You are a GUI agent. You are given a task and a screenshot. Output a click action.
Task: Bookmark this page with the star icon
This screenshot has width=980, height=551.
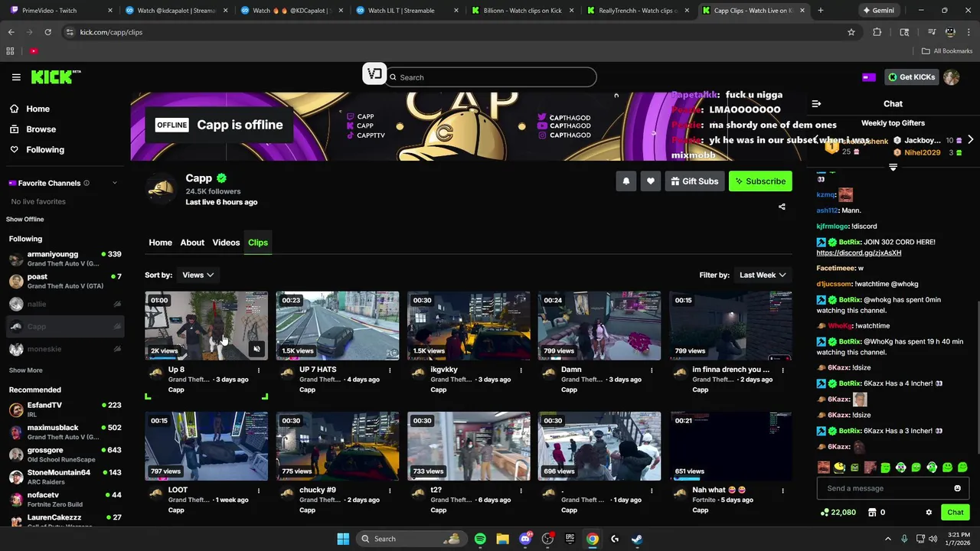851,32
